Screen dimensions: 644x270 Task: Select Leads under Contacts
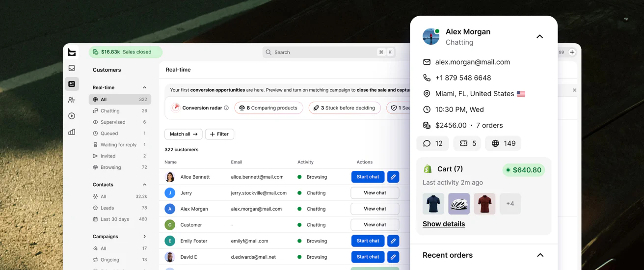[x=120, y=208]
